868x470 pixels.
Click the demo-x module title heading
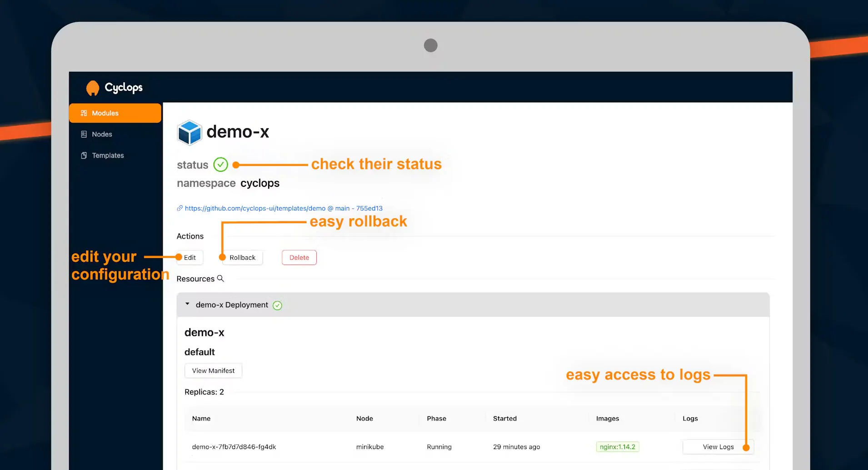coord(238,132)
